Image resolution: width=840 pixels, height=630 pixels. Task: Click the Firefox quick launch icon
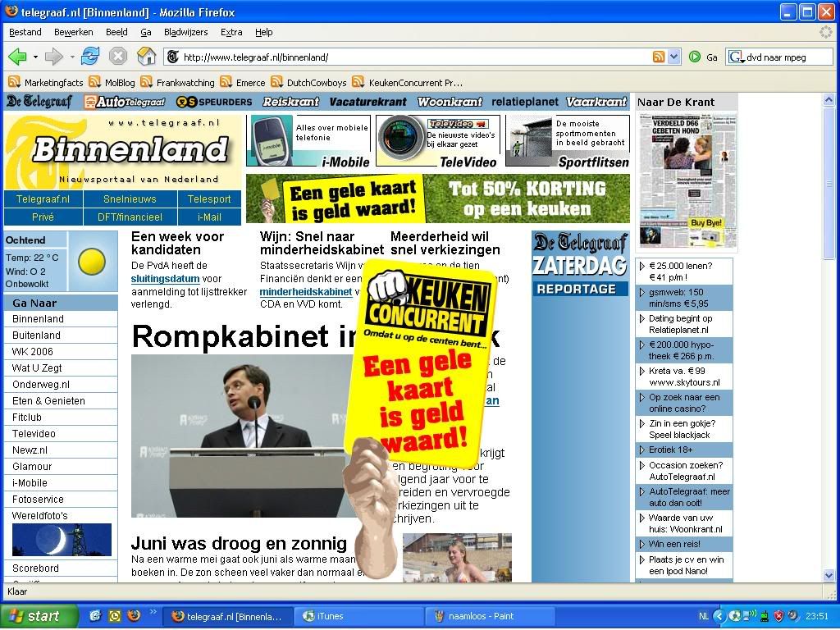[x=134, y=615]
